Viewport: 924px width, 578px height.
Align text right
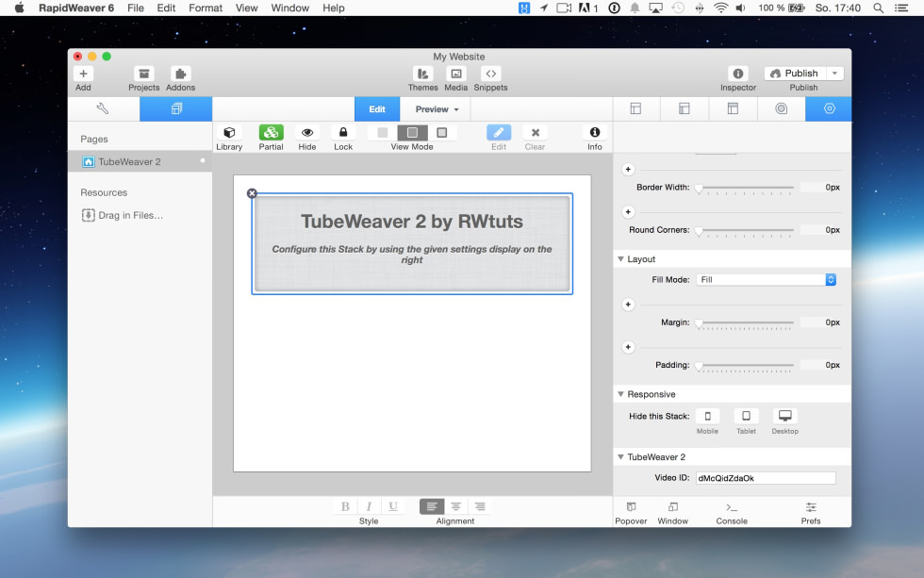coord(480,506)
